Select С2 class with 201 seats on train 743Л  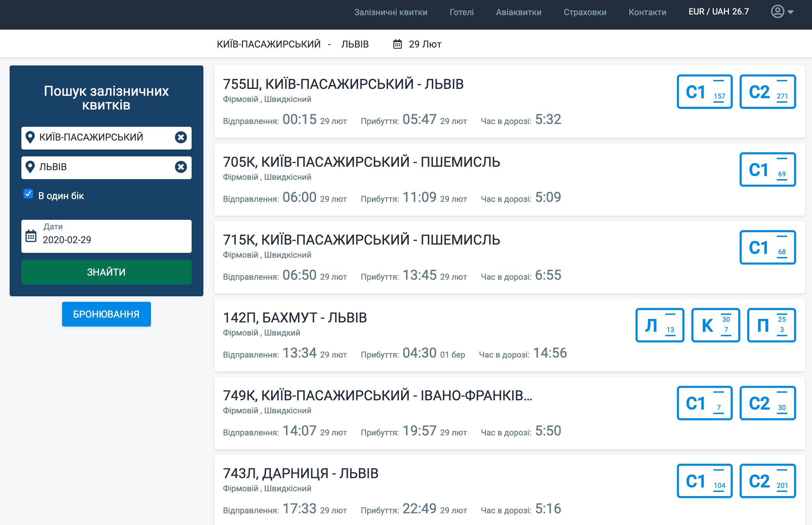coord(768,481)
